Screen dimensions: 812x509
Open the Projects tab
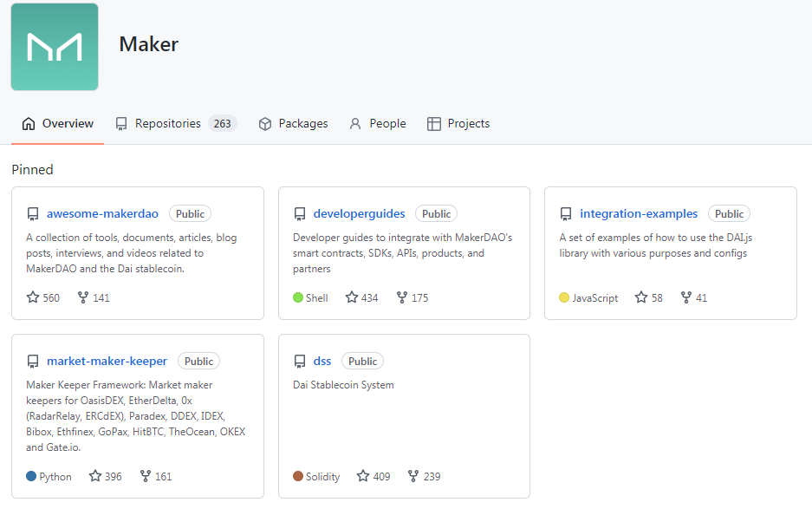[x=458, y=124]
